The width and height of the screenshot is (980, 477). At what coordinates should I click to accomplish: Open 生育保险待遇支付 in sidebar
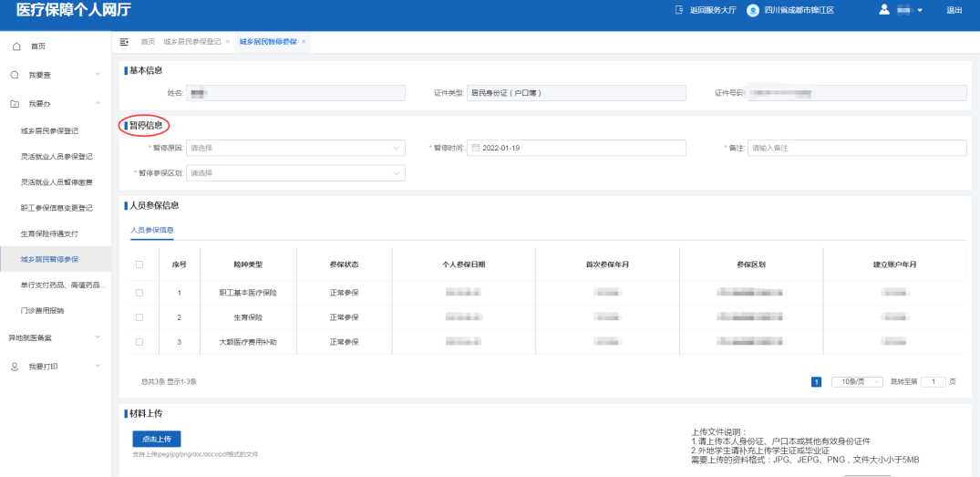point(49,233)
